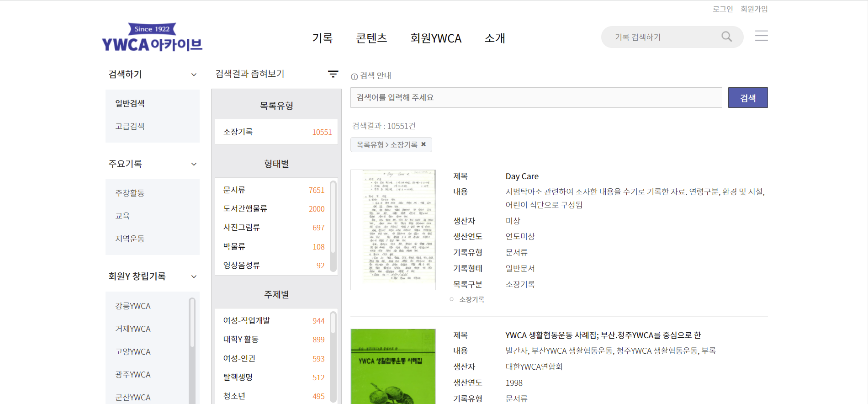Click the 검색 안내 info icon

tap(354, 76)
